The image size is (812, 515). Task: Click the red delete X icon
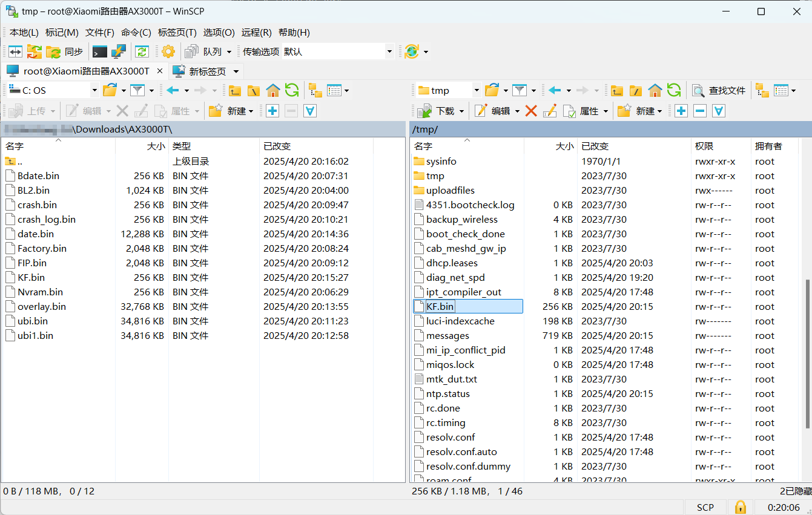click(x=531, y=111)
